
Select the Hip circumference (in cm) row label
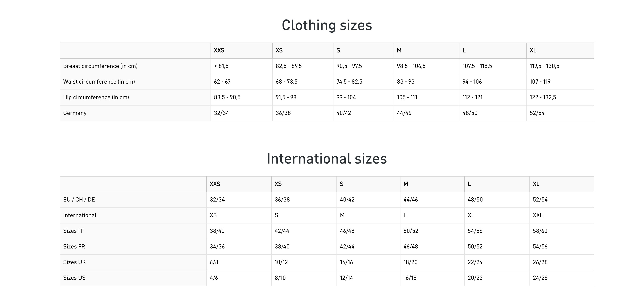point(96,97)
